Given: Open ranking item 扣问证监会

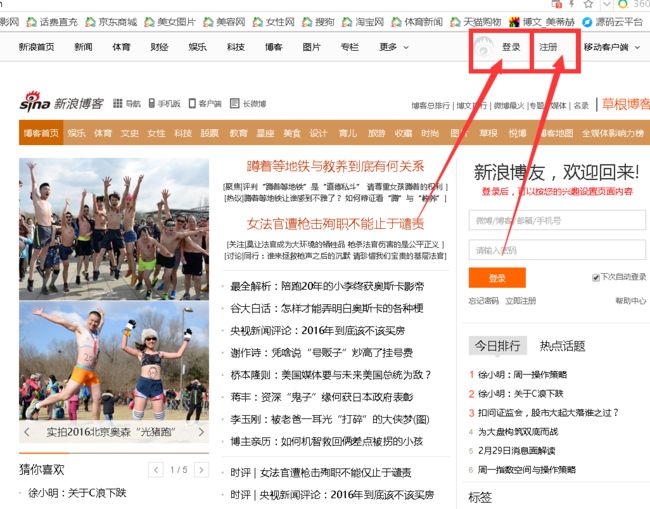Looking at the screenshot, I should tap(548, 413).
